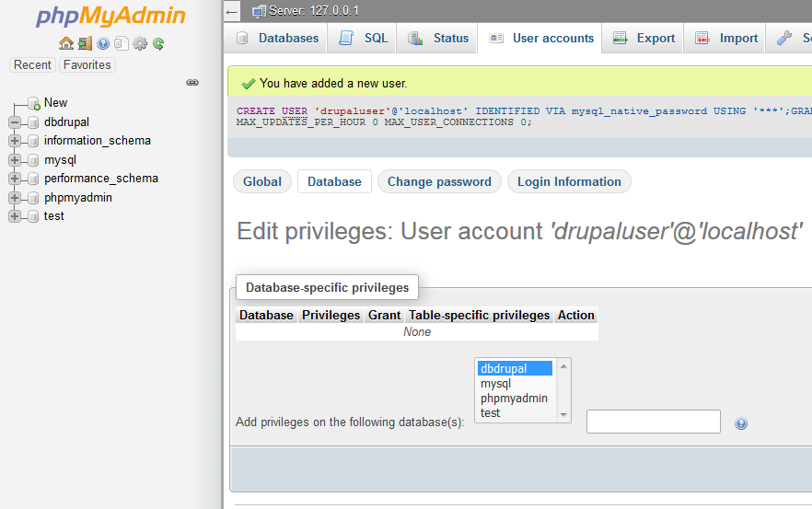Open the MySQL documentation page icon

click(122, 43)
